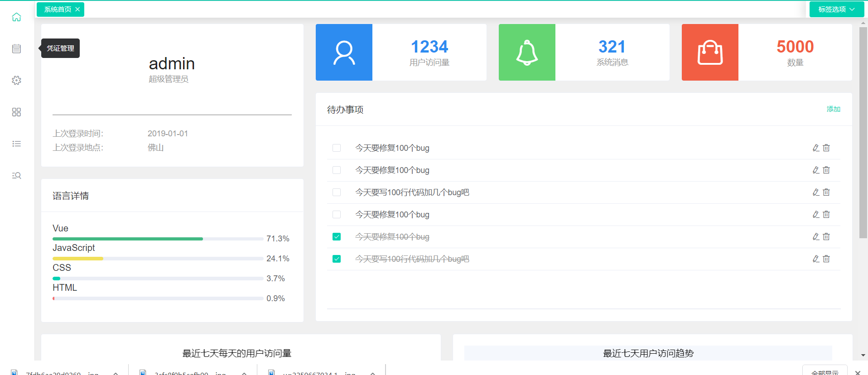Check the unchecked 今天要写100行代码加几个bug吧 checkbox
868x375 pixels.
(x=337, y=192)
